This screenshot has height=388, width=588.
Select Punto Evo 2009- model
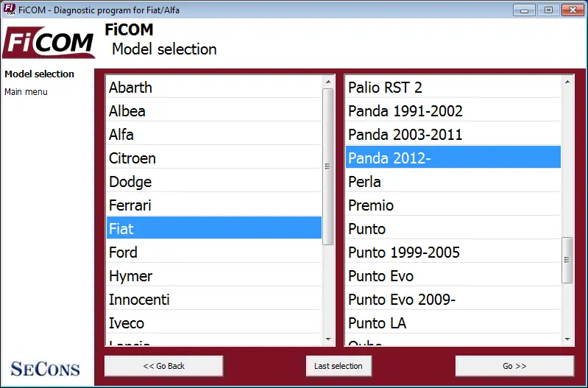pos(453,300)
